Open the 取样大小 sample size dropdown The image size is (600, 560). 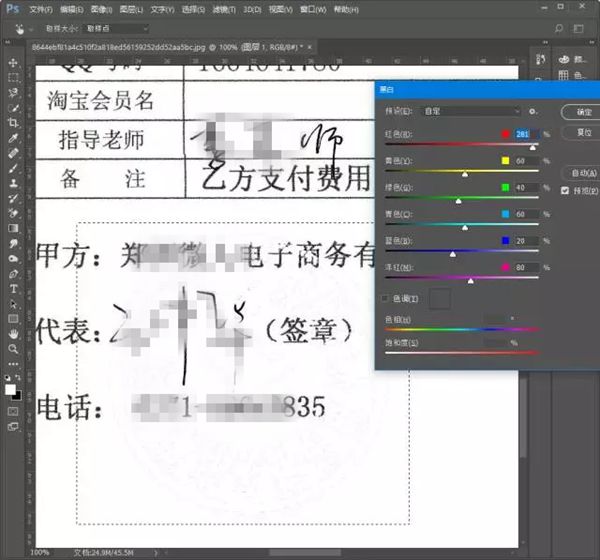point(116,29)
